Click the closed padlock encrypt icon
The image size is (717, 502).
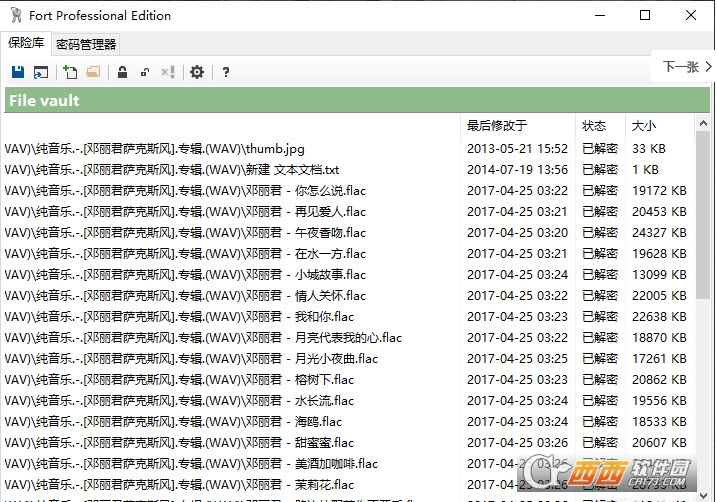click(x=122, y=72)
